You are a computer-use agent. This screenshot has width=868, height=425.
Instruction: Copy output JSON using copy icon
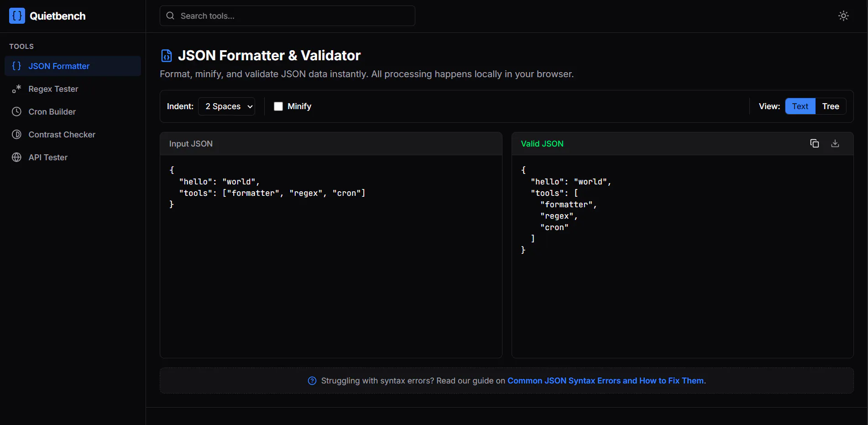tap(815, 143)
